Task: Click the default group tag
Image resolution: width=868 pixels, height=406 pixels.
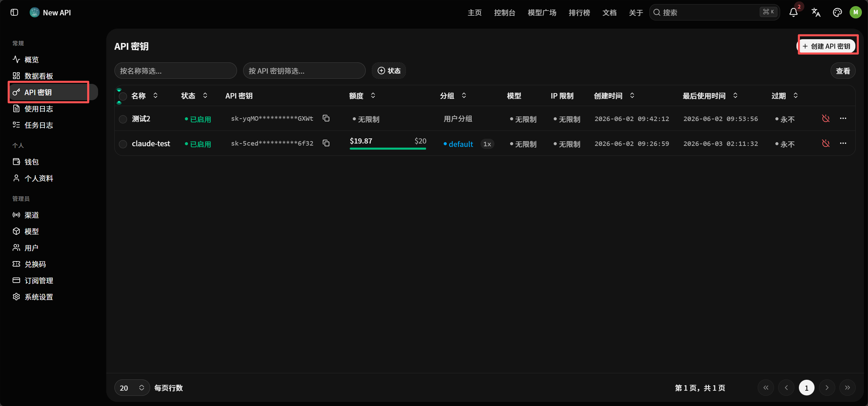Action: click(458, 144)
